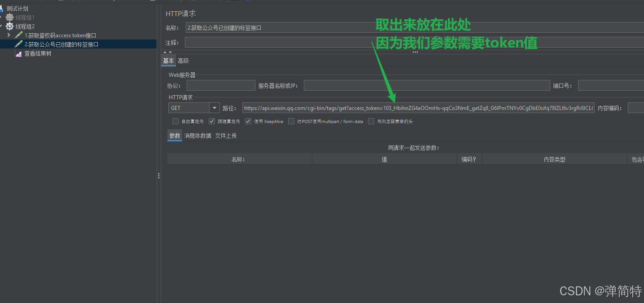Click the gear icon beside 线程组2
This screenshot has height=303, width=644.
point(10,26)
